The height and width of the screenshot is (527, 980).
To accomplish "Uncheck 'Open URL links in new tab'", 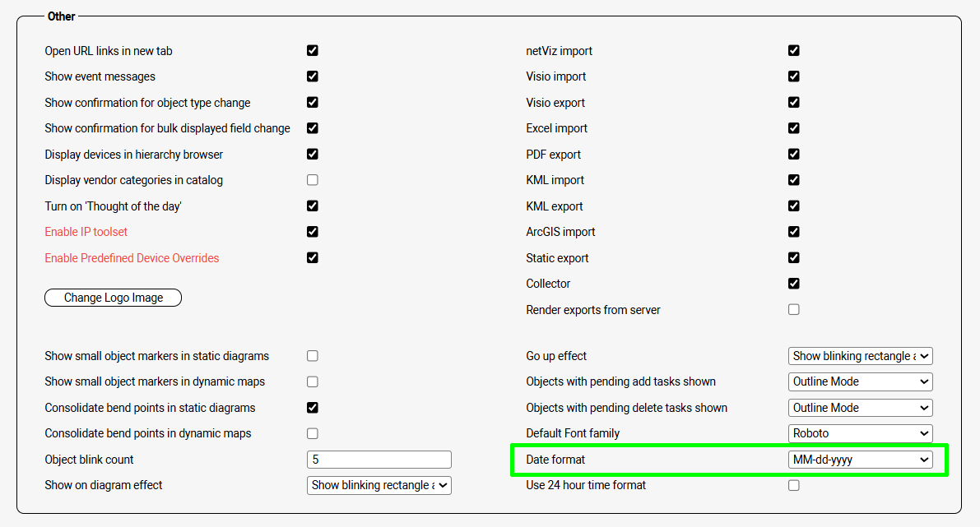I will (x=313, y=51).
